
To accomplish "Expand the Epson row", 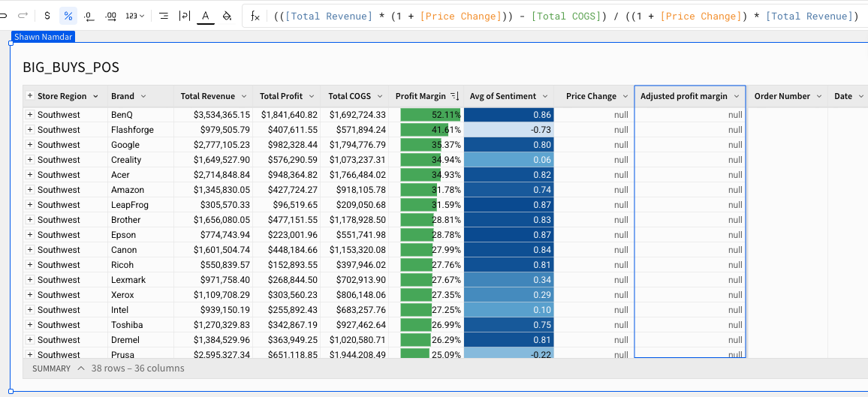I will [30, 234].
